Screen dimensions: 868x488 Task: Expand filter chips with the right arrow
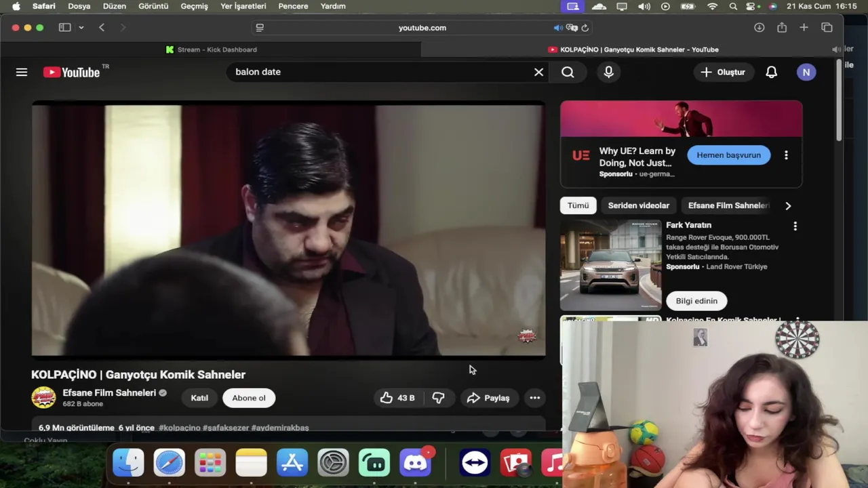(788, 205)
